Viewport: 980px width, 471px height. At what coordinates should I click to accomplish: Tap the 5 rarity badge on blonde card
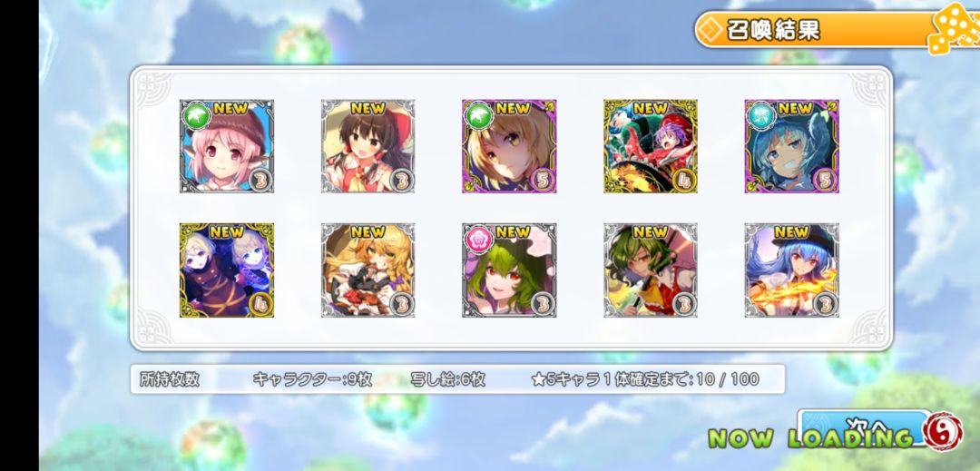click(x=541, y=181)
